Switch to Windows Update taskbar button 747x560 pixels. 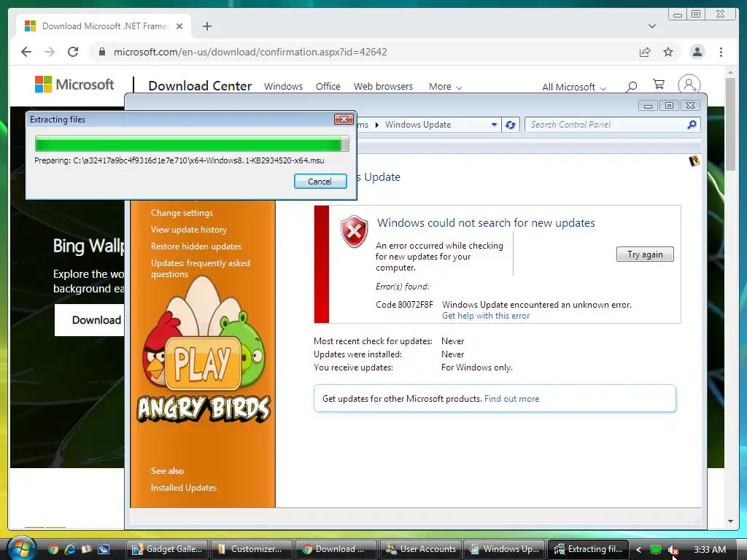click(505, 549)
